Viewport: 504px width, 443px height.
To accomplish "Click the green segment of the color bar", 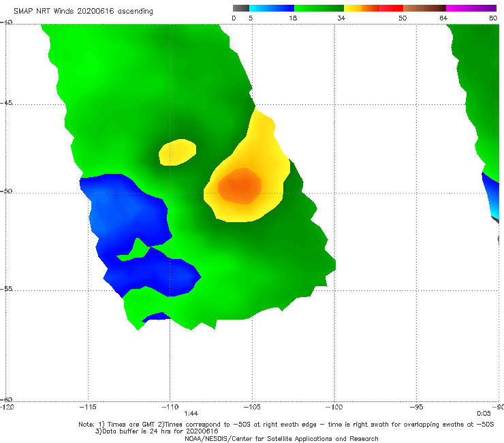I will pyautogui.click(x=319, y=8).
